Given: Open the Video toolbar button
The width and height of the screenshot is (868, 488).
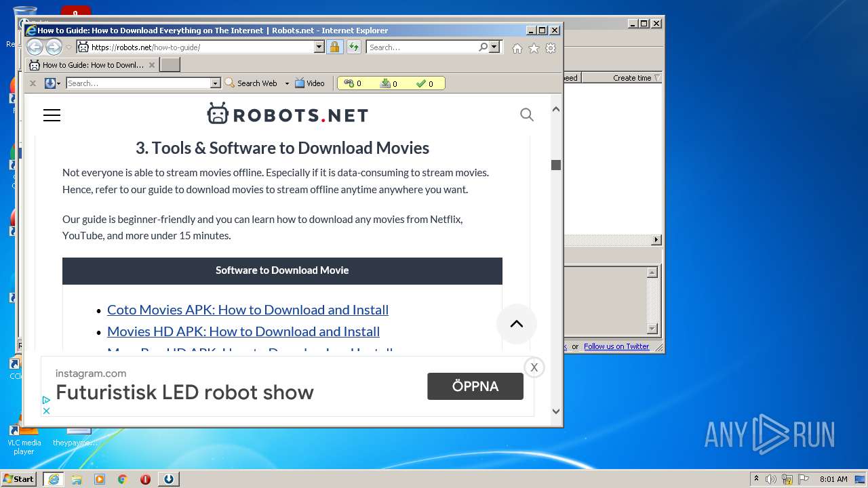Looking at the screenshot, I should (x=310, y=83).
